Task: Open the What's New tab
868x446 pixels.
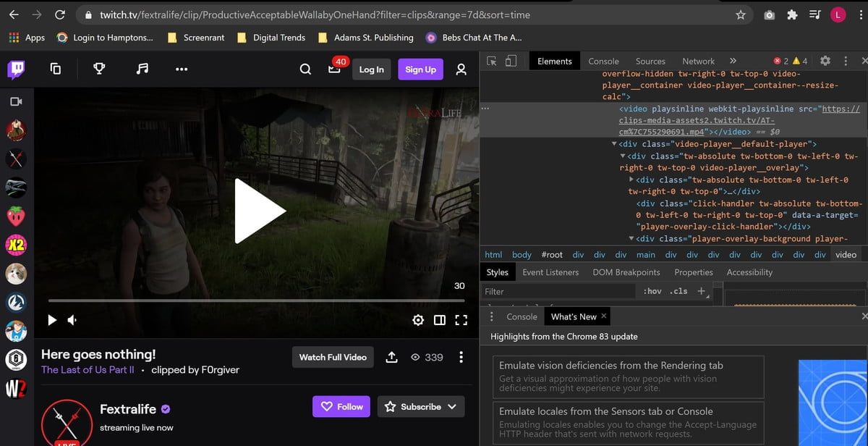Action: pos(576,316)
